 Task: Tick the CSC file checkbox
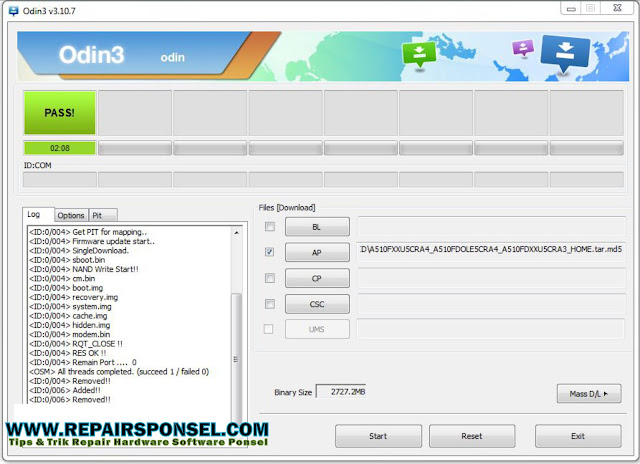(x=270, y=304)
